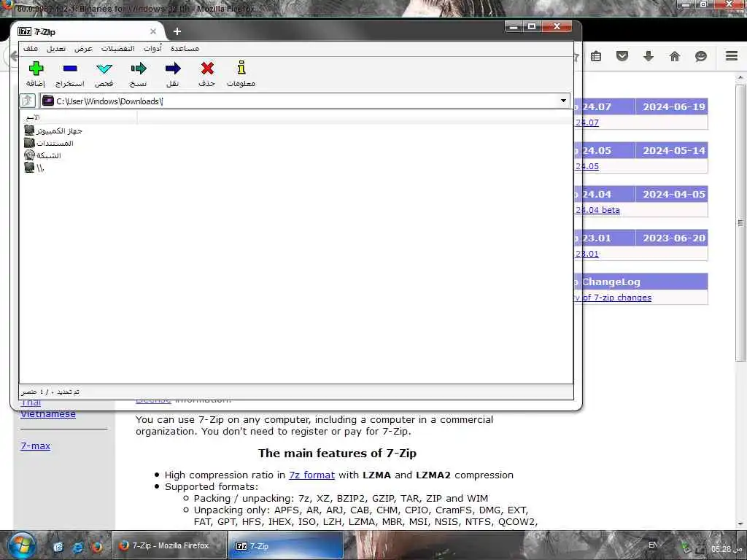Click the red X Delete (حذف) icon

[207, 69]
